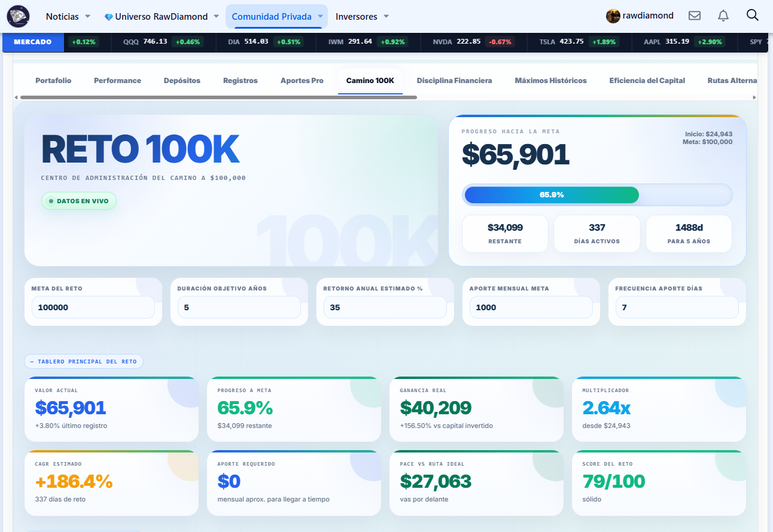Screen dimensions: 773x532
Task: Click the Multiplicador 2.64x card
Action: click(659, 409)
